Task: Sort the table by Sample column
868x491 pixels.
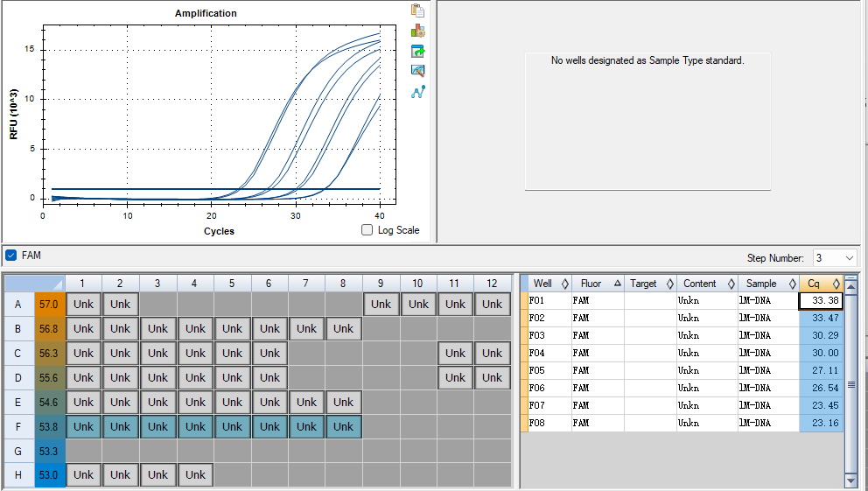Action: 768,284
